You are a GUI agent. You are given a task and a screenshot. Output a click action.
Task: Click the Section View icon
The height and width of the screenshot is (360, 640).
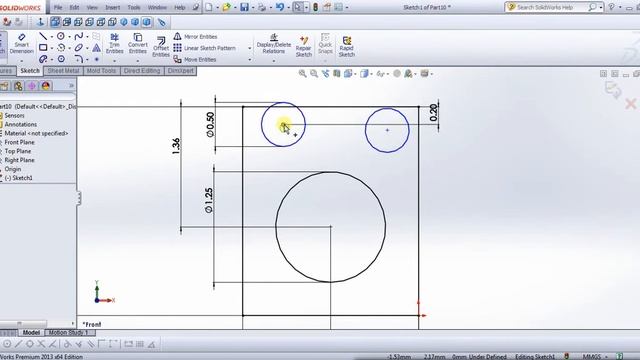337,73
